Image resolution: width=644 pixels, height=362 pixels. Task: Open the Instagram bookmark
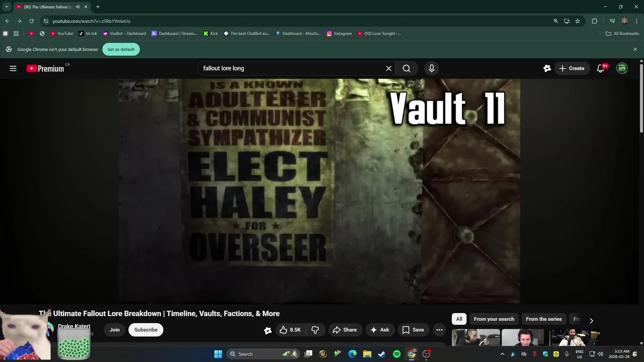(x=339, y=34)
